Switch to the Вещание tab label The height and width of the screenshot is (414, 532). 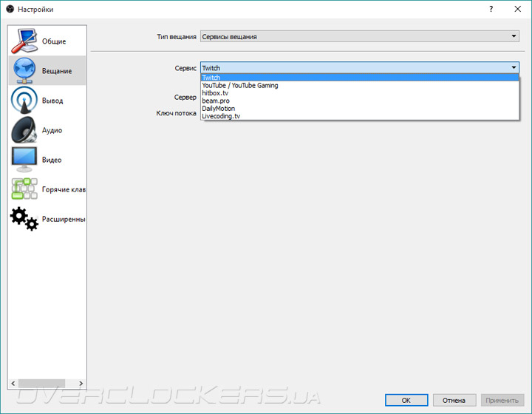pyautogui.click(x=57, y=71)
